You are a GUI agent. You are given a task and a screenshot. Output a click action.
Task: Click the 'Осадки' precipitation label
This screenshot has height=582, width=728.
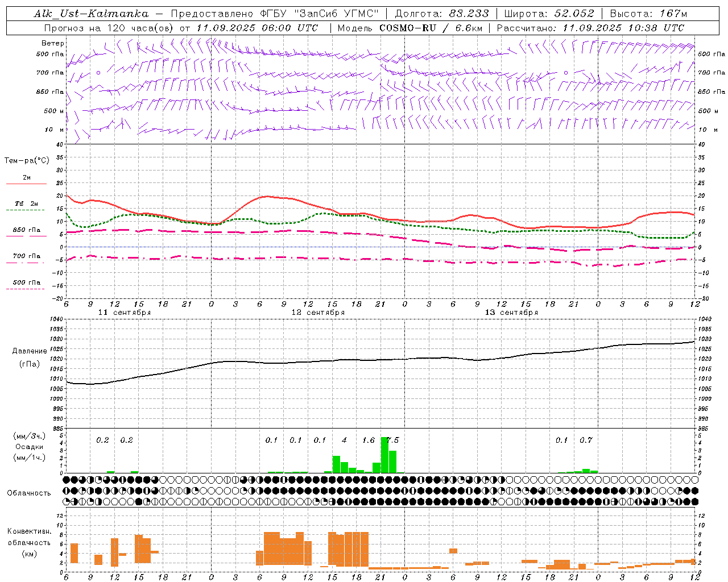tap(29, 447)
